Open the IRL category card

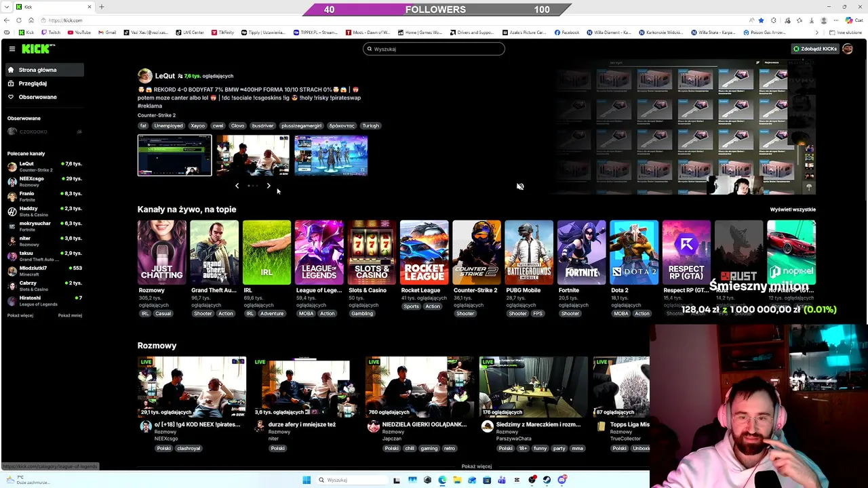coord(267,252)
